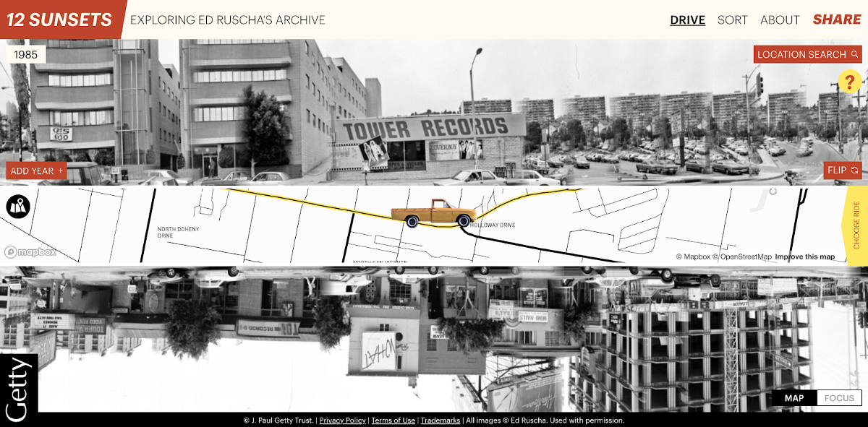The width and height of the screenshot is (868, 427).
Task: Click the Improve this map link
Action: click(804, 256)
